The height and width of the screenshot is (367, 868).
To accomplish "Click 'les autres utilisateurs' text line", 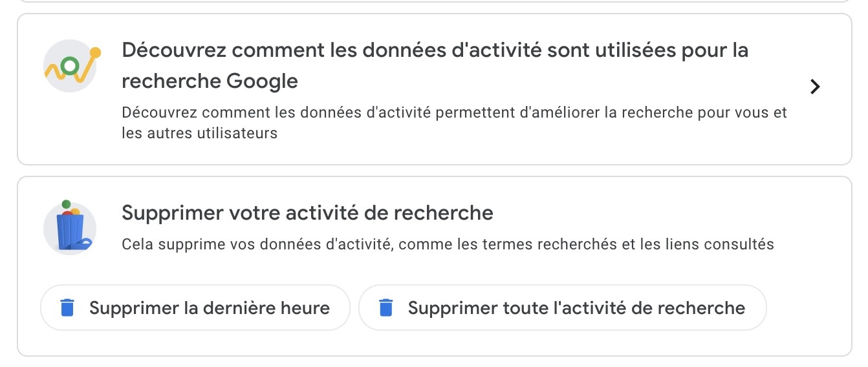I will (199, 133).
